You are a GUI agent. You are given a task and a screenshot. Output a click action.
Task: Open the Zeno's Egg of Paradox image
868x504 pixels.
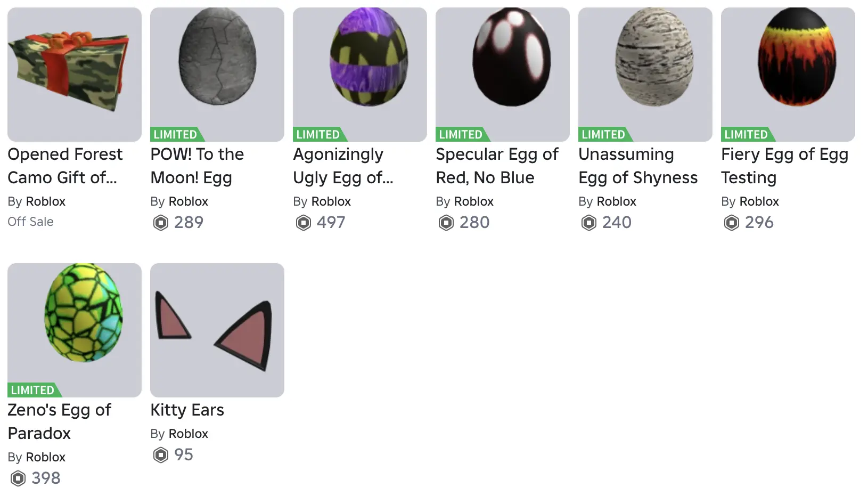(x=75, y=325)
